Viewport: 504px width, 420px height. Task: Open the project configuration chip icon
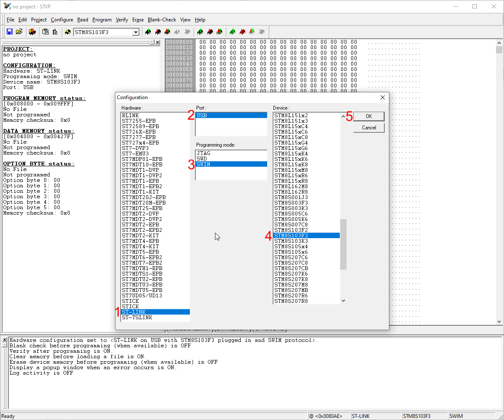click(32, 32)
